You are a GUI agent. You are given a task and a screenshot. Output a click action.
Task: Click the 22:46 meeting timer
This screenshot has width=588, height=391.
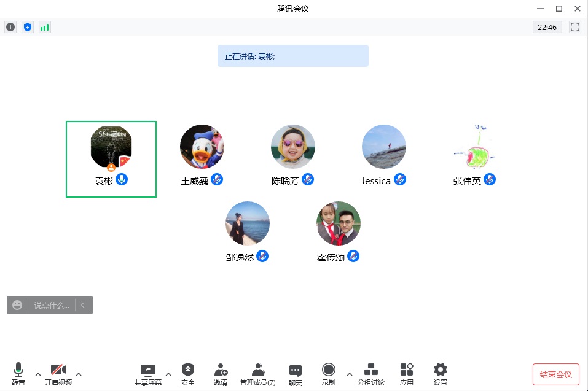[x=547, y=27]
